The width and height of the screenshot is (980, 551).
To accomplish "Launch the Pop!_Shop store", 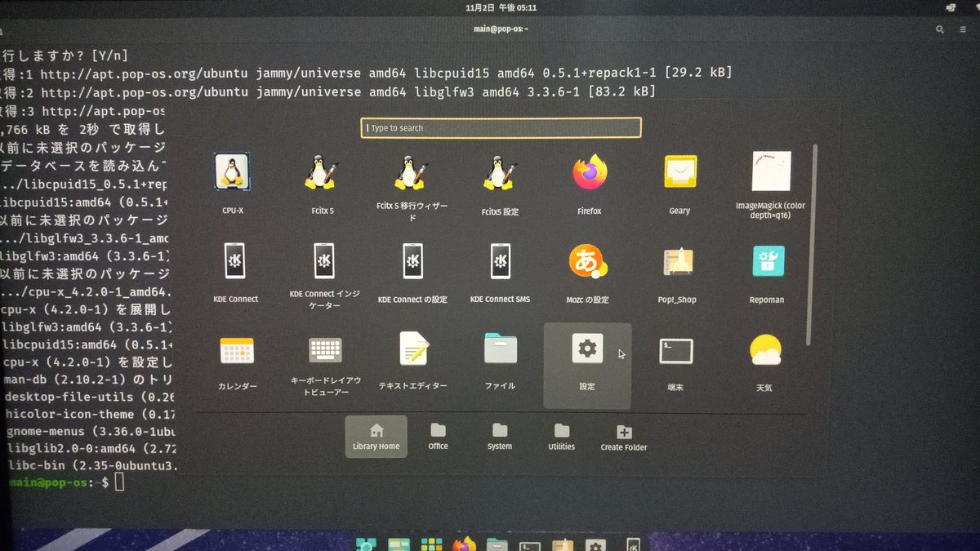I will [x=679, y=260].
